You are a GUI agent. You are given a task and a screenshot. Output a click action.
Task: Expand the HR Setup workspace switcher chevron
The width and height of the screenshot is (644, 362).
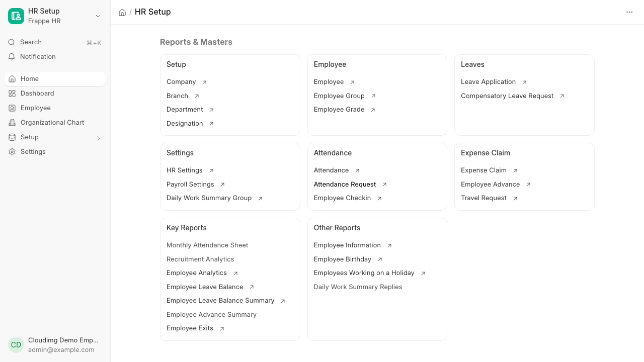click(x=98, y=16)
